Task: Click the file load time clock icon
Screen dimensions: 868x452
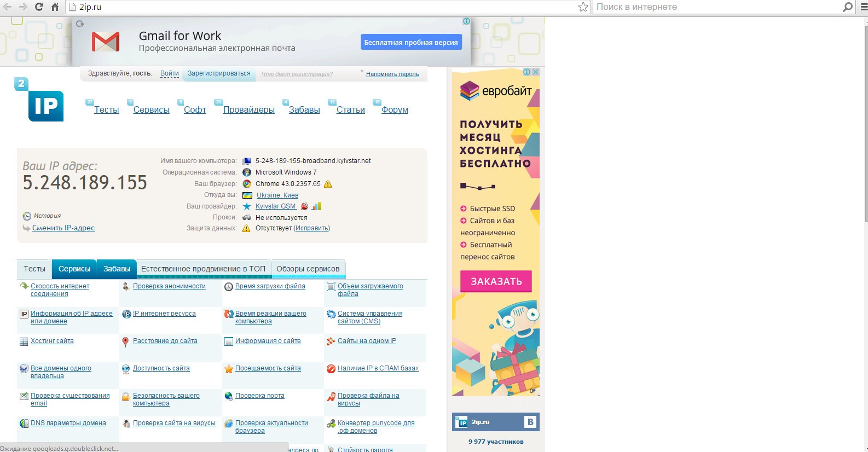Action: tap(229, 287)
